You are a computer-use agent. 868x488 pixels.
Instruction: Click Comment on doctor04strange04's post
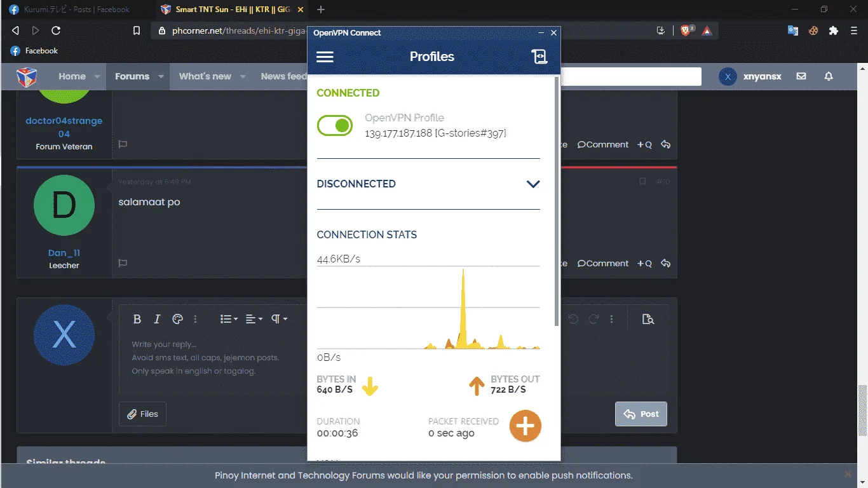603,144
